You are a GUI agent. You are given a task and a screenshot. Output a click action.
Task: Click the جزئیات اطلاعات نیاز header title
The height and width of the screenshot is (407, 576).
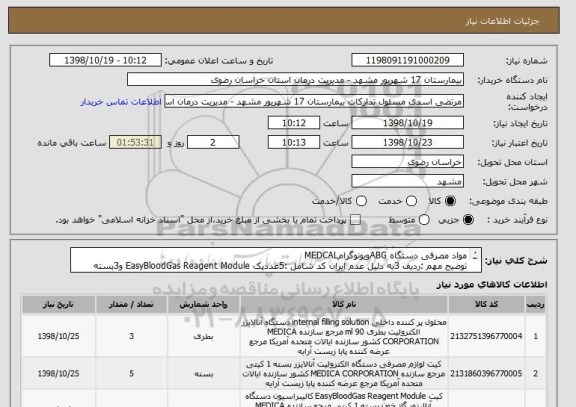(502, 21)
